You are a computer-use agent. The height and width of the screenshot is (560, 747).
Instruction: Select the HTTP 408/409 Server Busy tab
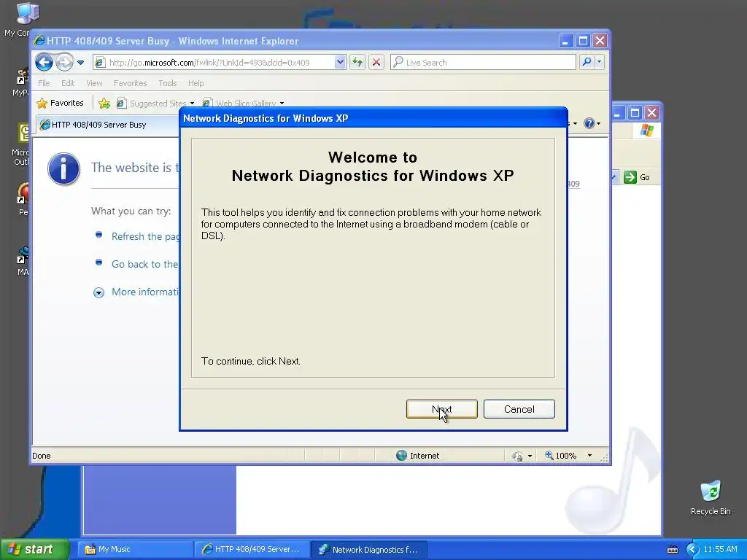[107, 125]
